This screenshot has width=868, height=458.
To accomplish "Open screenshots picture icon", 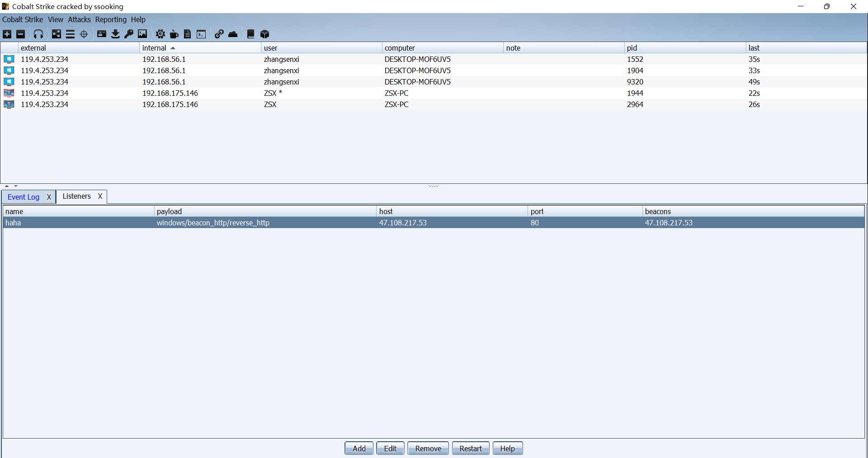I will pyautogui.click(x=142, y=34).
